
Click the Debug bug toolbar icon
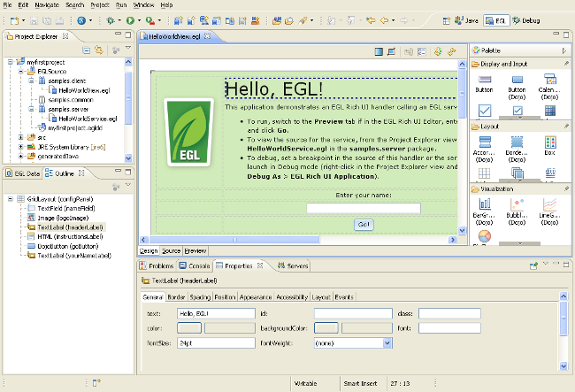(111, 20)
